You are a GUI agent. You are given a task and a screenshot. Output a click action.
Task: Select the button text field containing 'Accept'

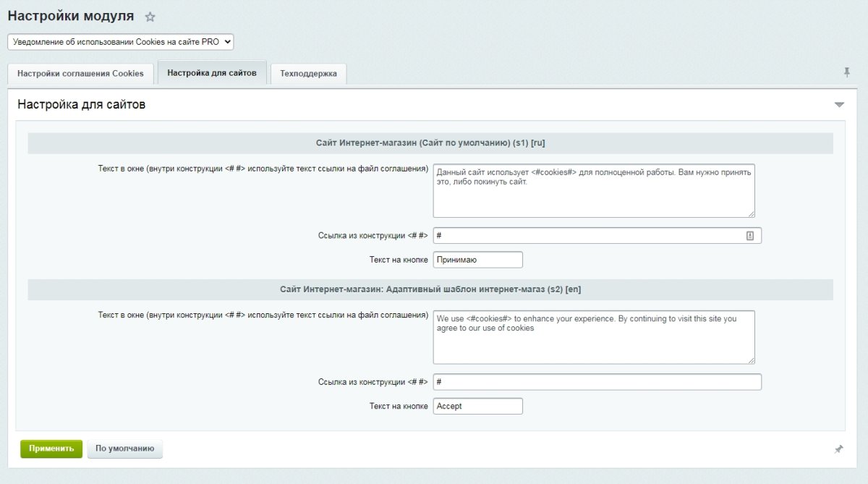477,406
